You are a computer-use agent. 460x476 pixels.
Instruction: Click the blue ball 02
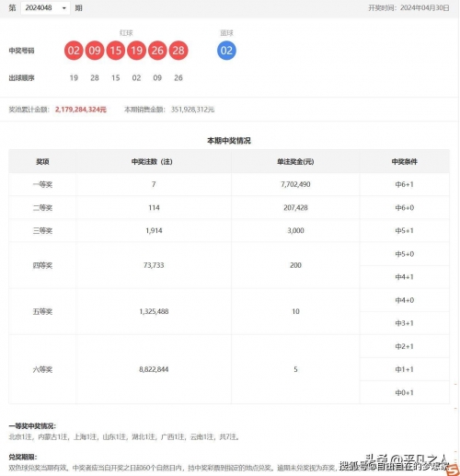226,51
